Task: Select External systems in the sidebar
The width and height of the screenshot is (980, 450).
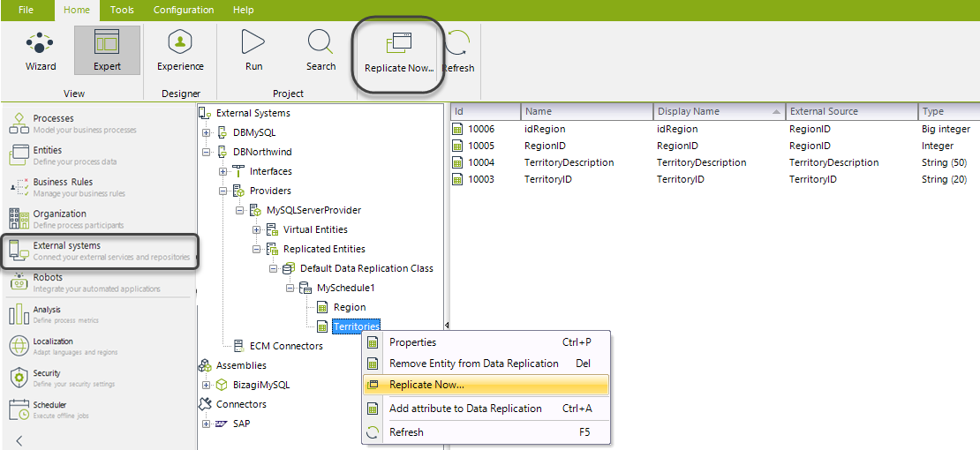Action: pyautogui.click(x=99, y=251)
